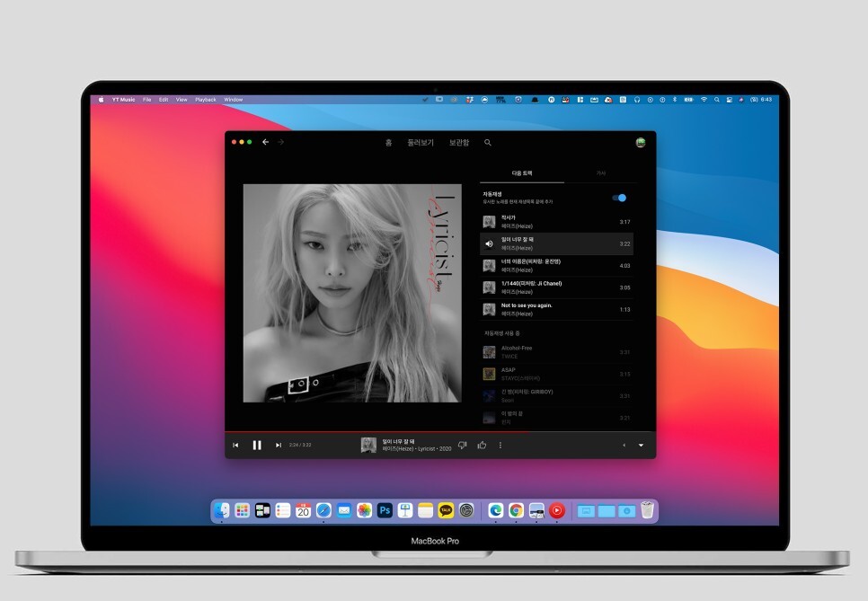Open the YT Music menu in menu bar
This screenshot has height=601, width=868.
pyautogui.click(x=123, y=100)
